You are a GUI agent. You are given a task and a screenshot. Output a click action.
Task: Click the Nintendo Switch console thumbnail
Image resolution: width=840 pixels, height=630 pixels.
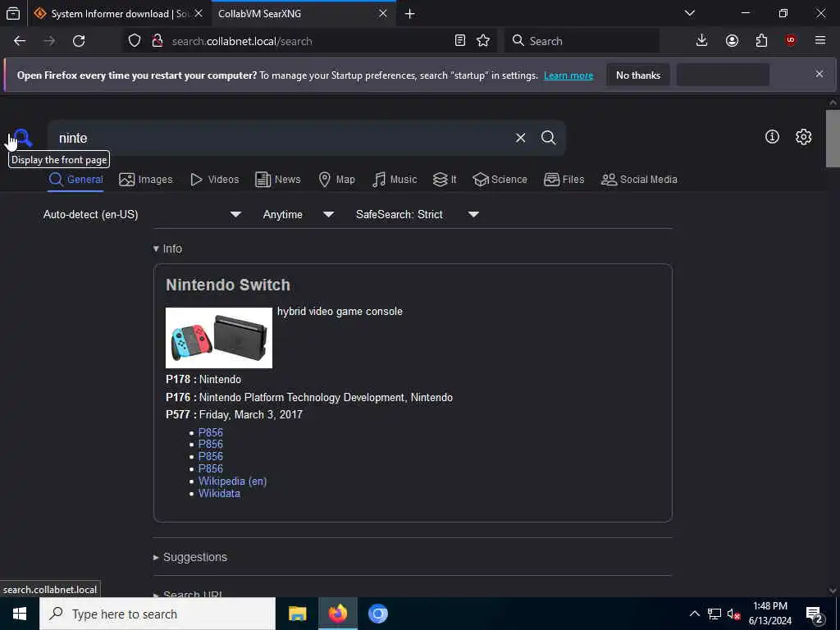tap(219, 337)
